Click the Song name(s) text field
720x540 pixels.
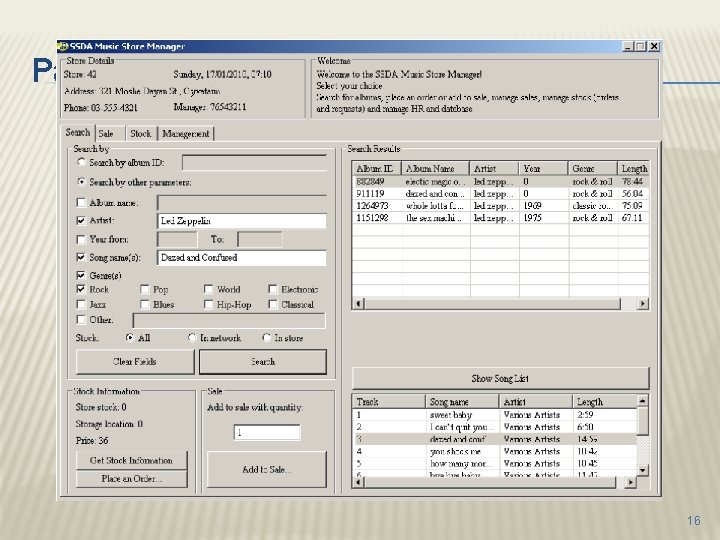tap(242, 257)
